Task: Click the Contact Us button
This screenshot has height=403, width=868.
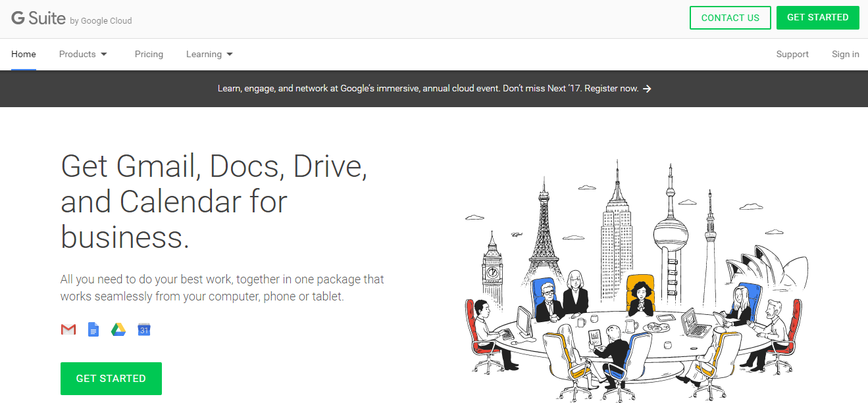Action: 730,18
